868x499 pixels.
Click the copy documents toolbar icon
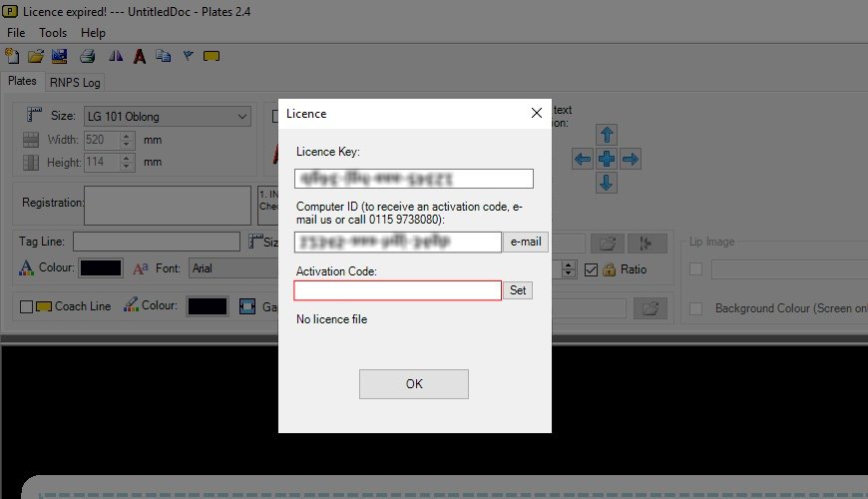(x=164, y=56)
